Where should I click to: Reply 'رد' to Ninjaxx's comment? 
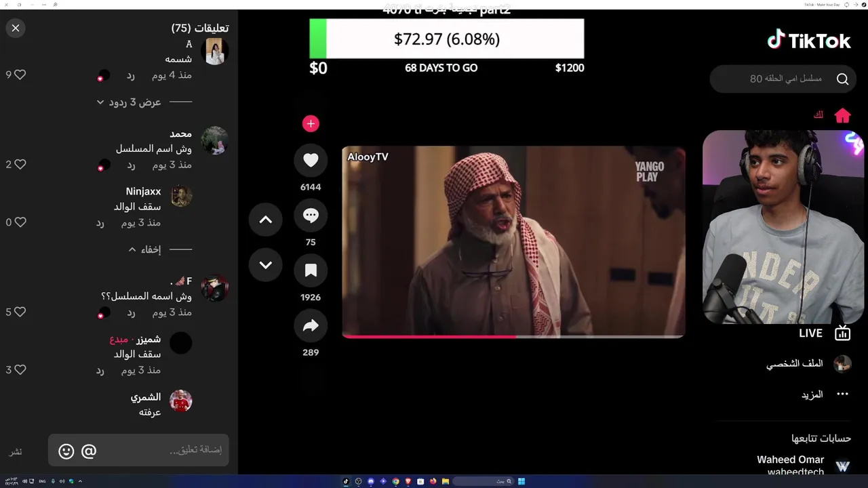[100, 222]
